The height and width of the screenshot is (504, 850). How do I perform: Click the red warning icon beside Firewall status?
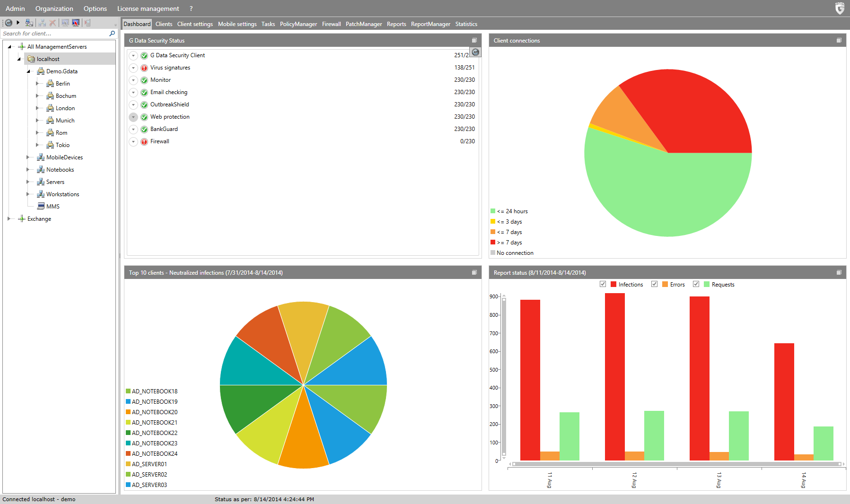click(x=144, y=142)
